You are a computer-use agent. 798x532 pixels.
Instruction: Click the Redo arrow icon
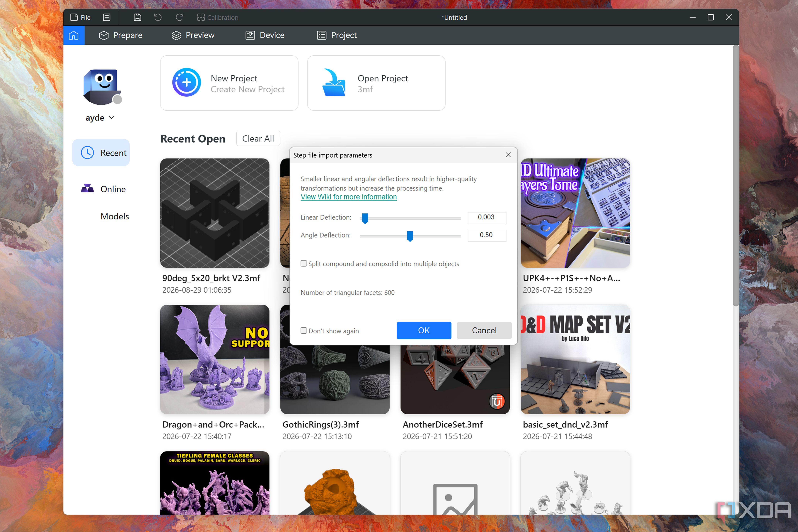180,17
